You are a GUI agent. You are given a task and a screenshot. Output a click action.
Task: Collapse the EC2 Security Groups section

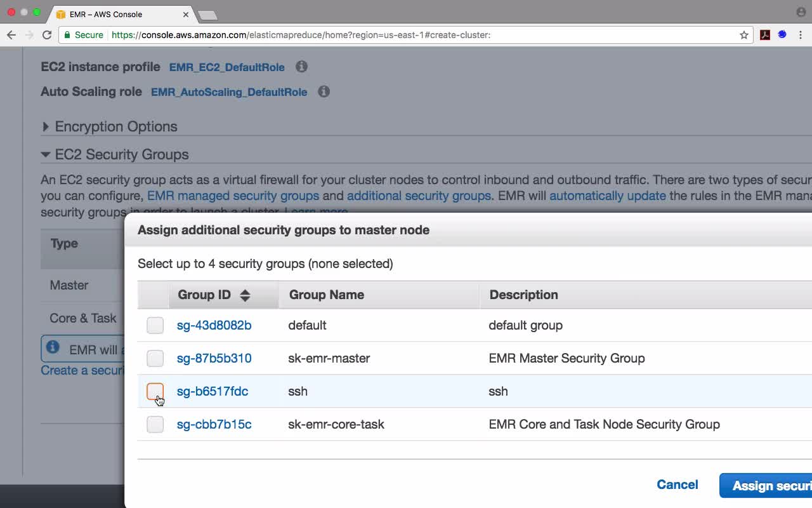pos(46,154)
